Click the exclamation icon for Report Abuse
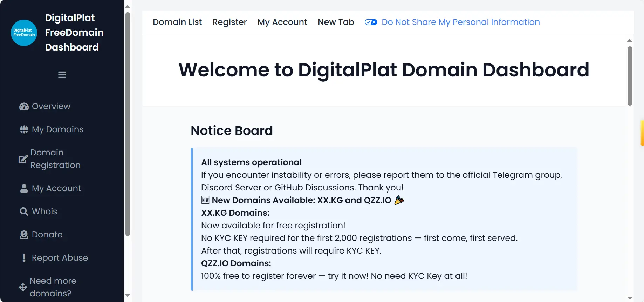 pyautogui.click(x=24, y=258)
